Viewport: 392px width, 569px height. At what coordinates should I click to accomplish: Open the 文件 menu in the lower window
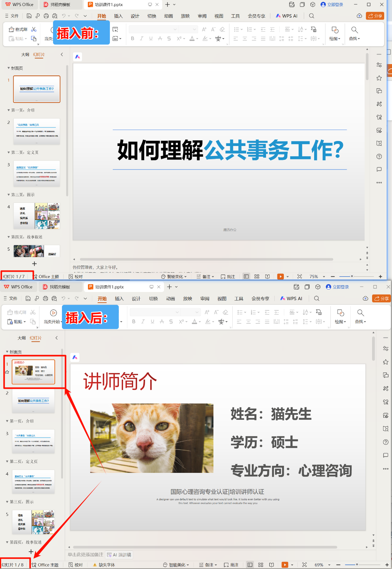point(10,298)
